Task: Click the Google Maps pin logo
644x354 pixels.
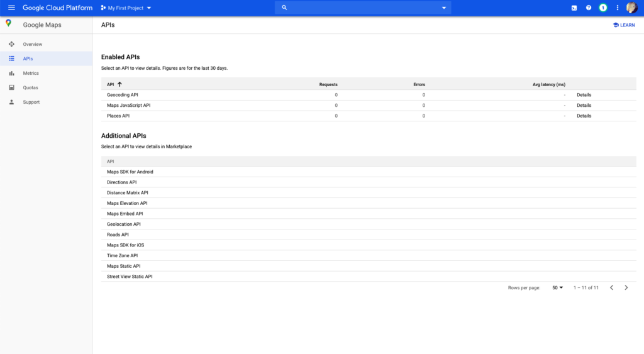Action: 8,23
